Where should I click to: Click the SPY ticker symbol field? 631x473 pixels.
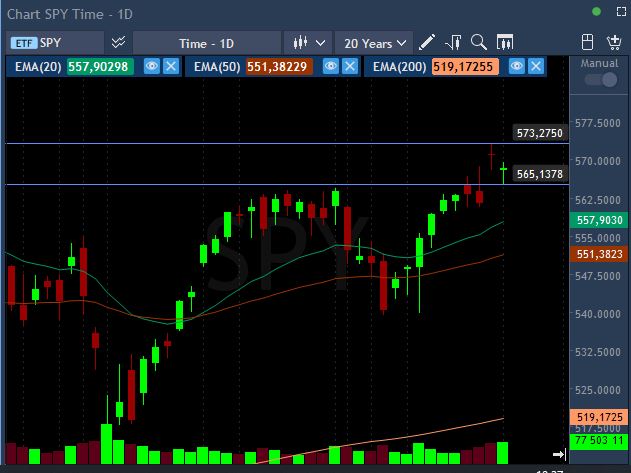click(x=55, y=43)
